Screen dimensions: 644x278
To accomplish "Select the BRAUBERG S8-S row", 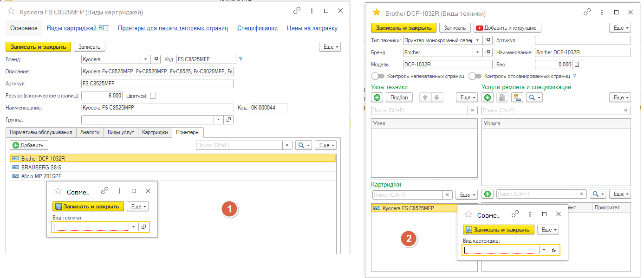I will coord(173,167).
